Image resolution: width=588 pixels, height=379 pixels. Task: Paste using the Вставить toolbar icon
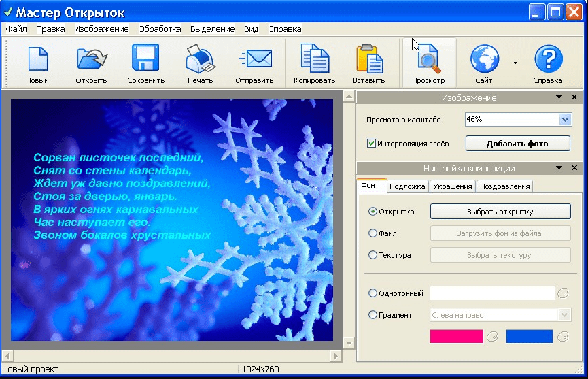(x=368, y=60)
